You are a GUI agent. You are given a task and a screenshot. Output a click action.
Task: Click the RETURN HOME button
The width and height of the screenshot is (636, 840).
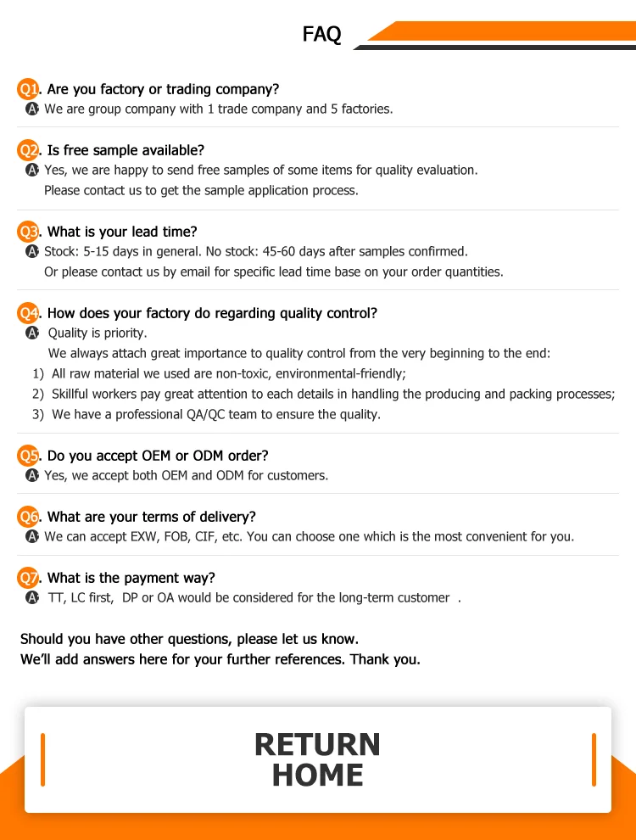pos(317,759)
